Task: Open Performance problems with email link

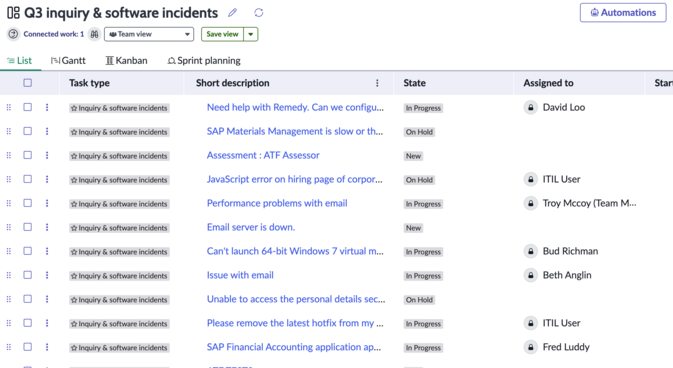Action: [277, 203]
